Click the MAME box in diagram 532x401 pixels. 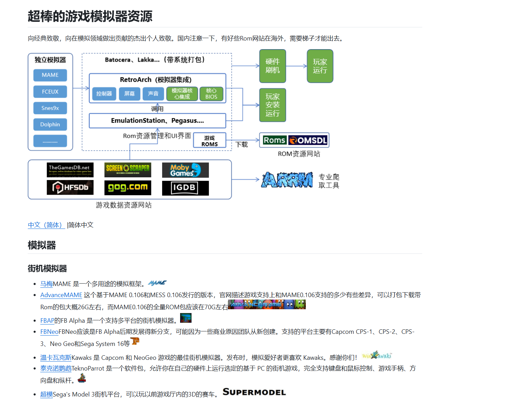click(50, 75)
